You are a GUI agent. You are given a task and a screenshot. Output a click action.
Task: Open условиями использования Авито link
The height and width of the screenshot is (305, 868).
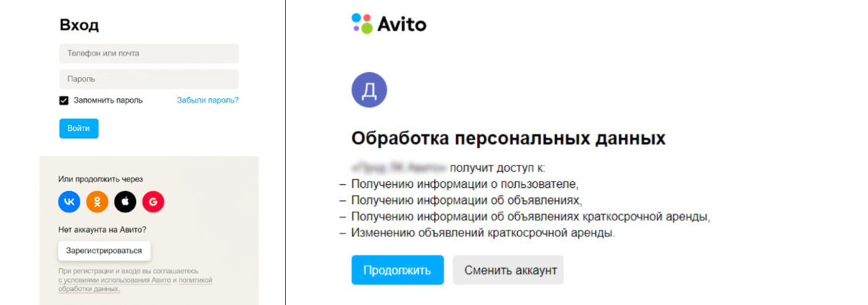click(114, 280)
